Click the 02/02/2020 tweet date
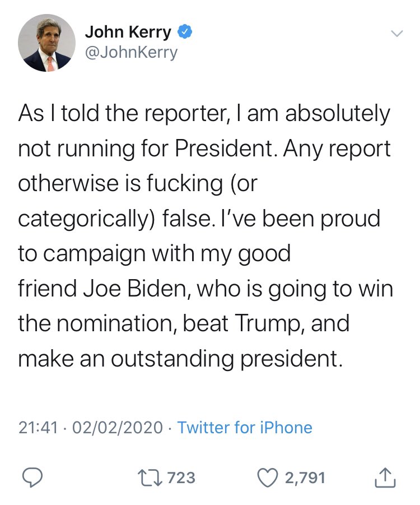The height and width of the screenshot is (505, 420). [116, 428]
